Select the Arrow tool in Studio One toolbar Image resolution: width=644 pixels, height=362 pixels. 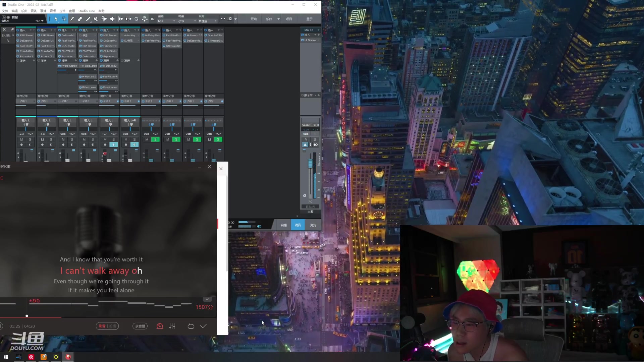click(56, 19)
